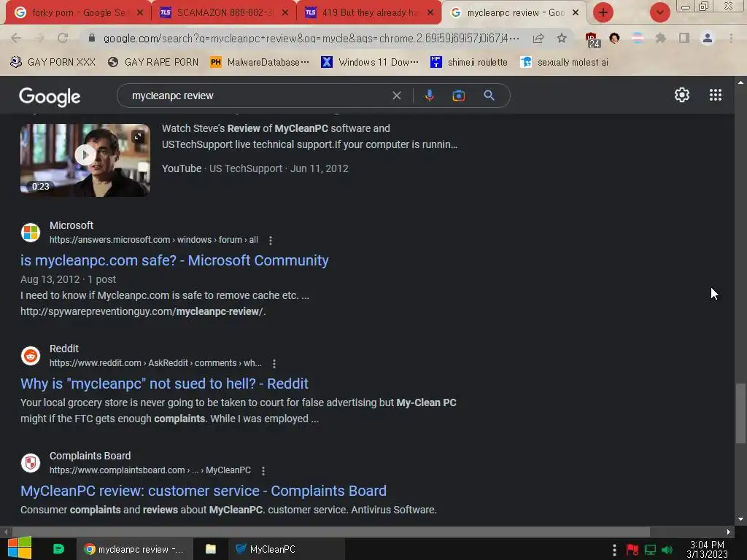
Task: Open Chrome profile avatar
Action: coord(707,38)
